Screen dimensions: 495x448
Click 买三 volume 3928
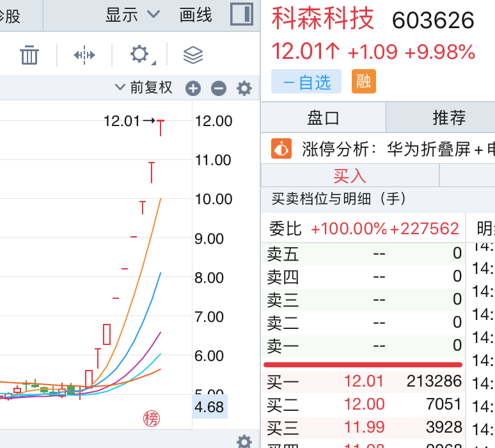(444, 427)
